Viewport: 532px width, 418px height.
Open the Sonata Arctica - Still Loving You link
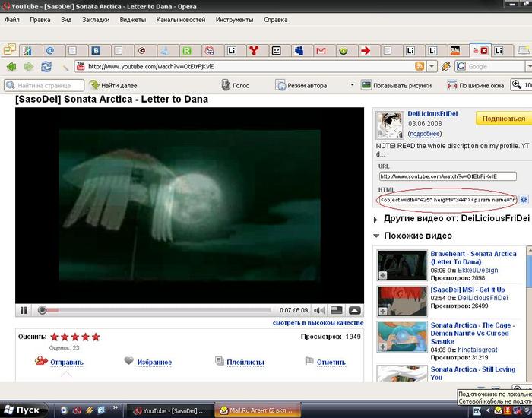tap(473, 373)
